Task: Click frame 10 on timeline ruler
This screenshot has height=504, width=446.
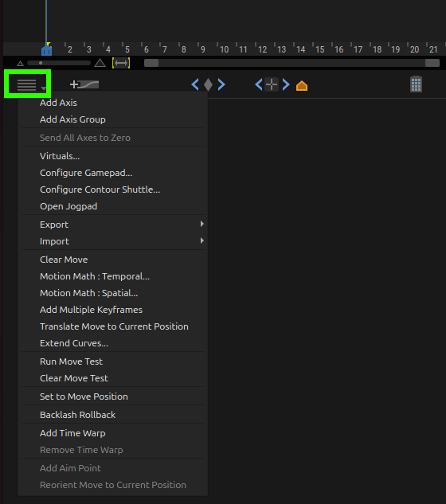Action: click(x=224, y=49)
